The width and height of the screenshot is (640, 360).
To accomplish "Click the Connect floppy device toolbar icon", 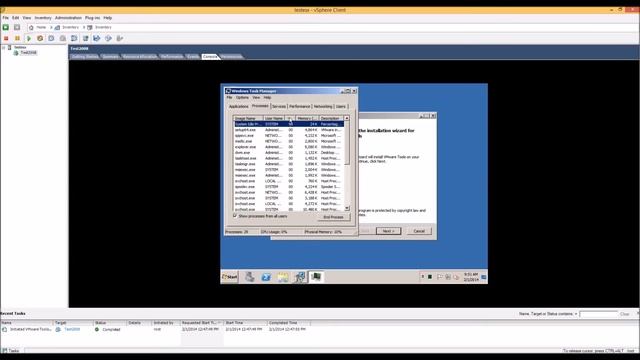I will (97, 38).
